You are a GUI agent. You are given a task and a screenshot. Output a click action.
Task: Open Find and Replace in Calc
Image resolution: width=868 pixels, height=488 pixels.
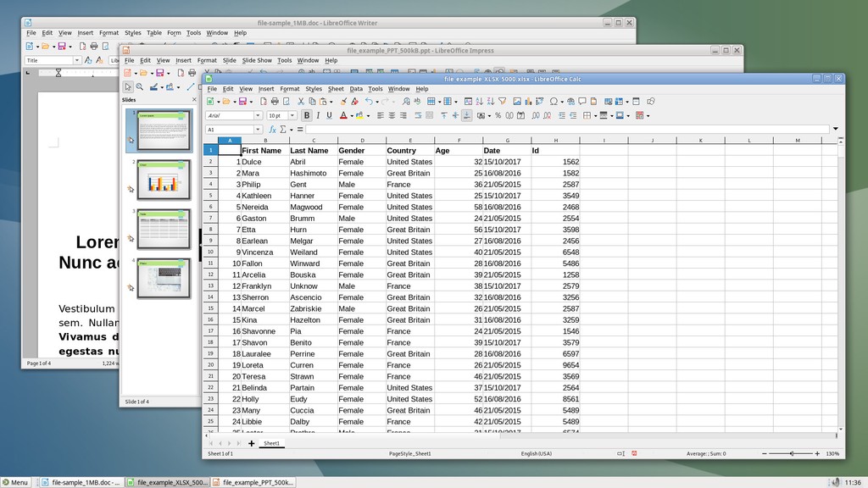406,100
